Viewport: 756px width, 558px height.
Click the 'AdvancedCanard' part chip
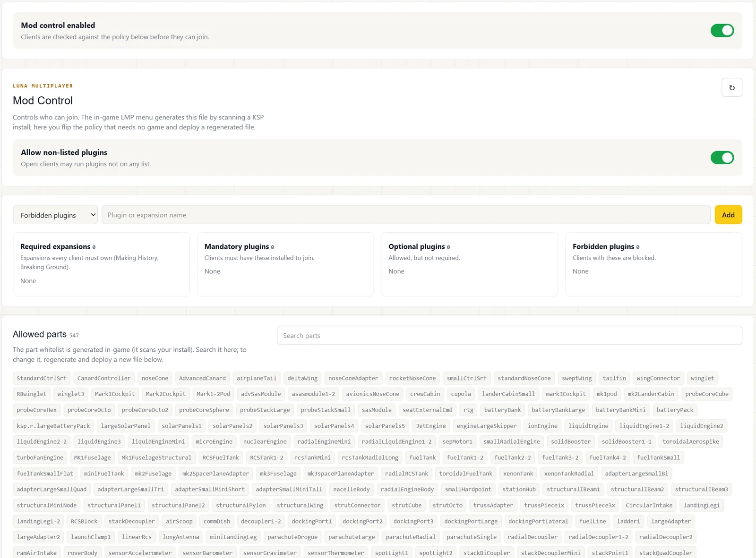[x=202, y=378]
